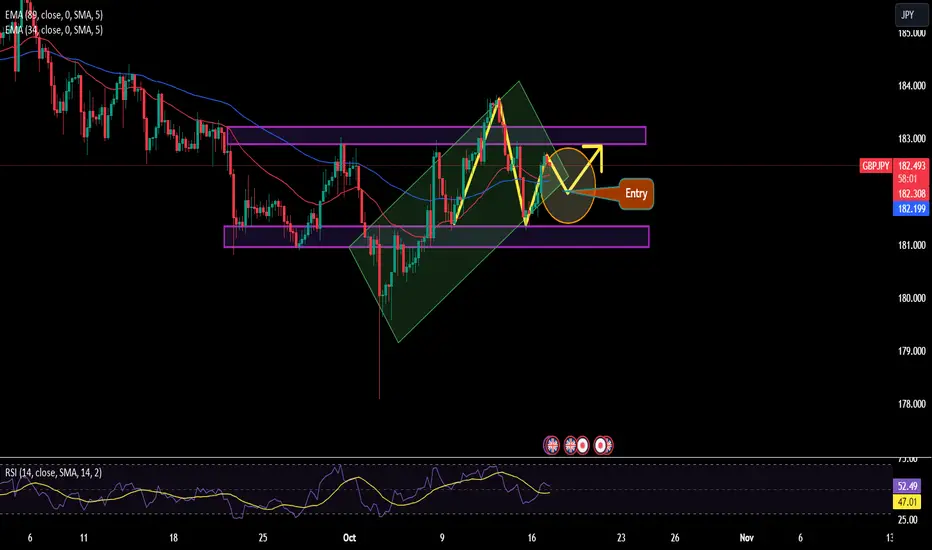Select the EMA 89 indicator legend

tap(53, 15)
